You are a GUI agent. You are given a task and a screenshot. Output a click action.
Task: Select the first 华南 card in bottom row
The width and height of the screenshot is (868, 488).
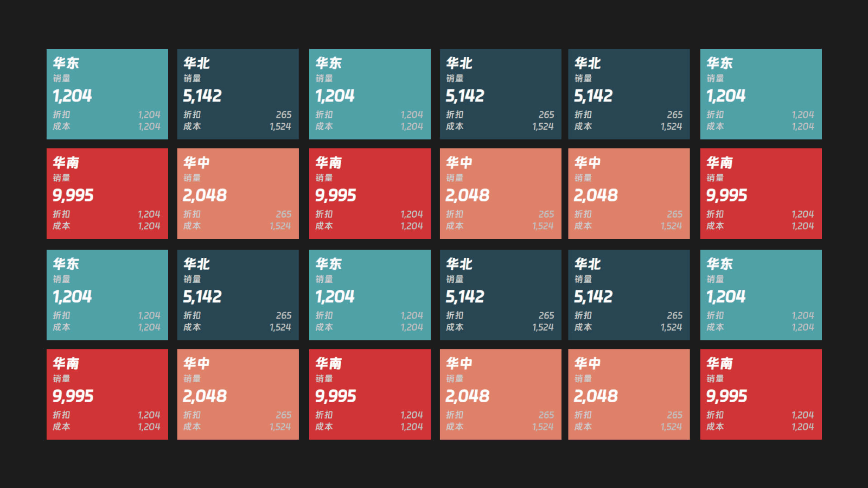click(x=107, y=394)
